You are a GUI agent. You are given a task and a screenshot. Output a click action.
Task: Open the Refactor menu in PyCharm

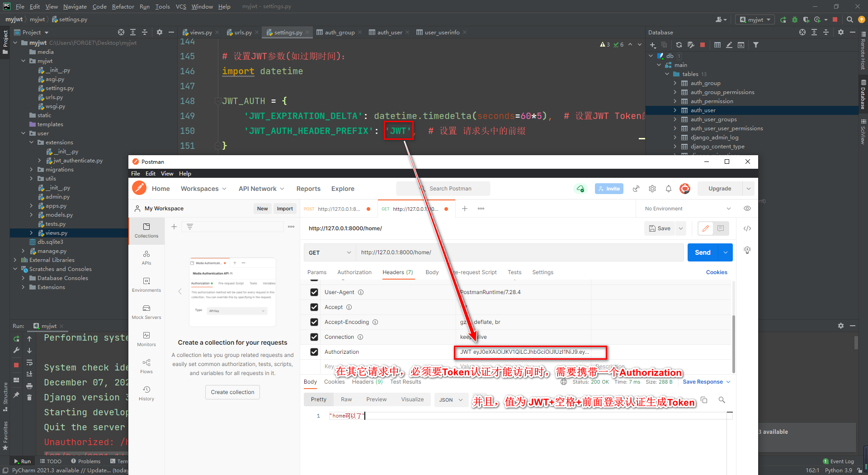123,6
